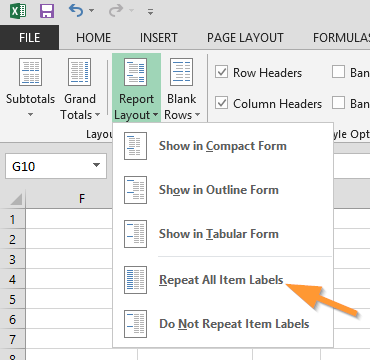Viewport: 370px width, 360px height.
Task: Uncheck the Column Headers checkbox
Action: point(221,103)
